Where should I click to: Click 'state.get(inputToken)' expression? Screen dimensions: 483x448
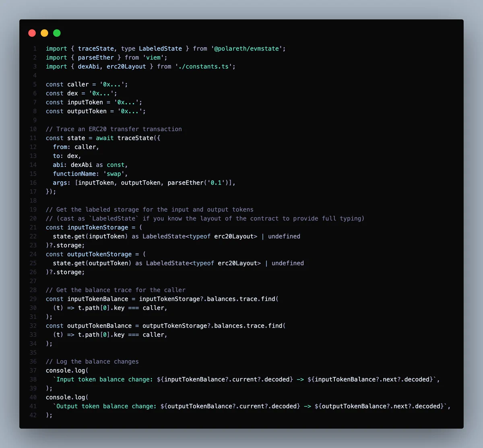(x=91, y=236)
